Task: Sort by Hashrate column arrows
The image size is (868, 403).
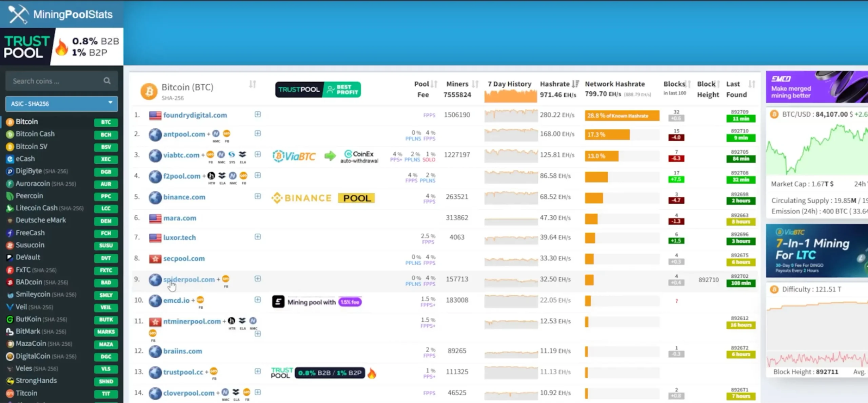Action: [575, 84]
